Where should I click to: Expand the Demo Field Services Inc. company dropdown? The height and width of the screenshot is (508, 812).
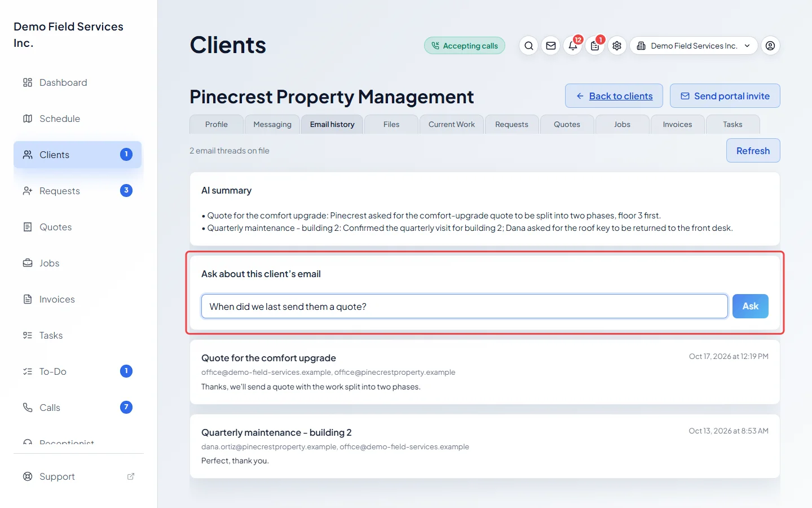[x=694, y=46]
